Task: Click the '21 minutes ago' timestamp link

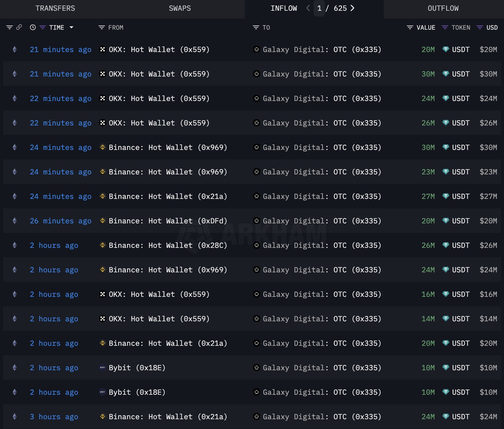Action: click(60, 49)
